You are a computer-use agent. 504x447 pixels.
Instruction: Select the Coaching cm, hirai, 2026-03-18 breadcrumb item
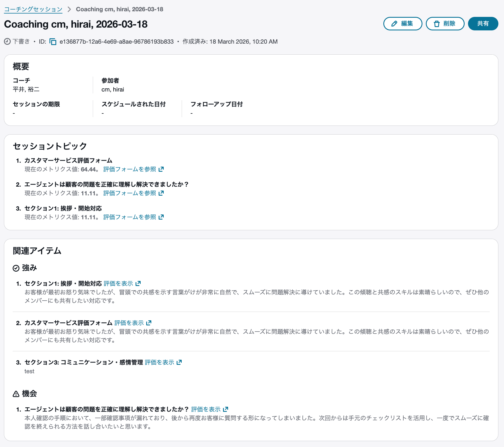point(119,9)
